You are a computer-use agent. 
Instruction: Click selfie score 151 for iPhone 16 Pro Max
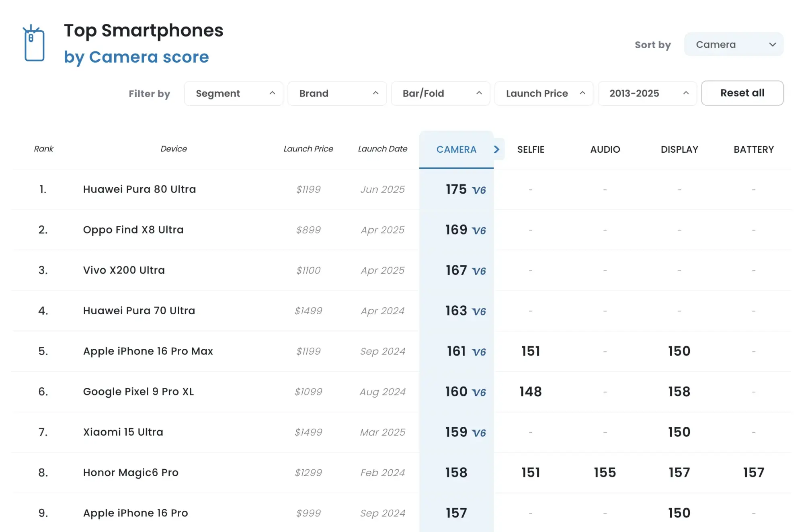tap(531, 351)
